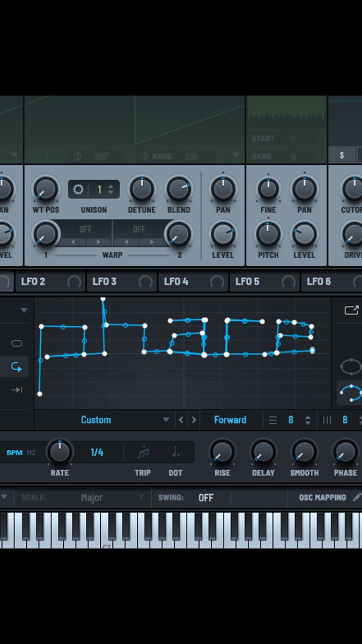Click the LFO 5 modulation source ring
The width and height of the screenshot is (362, 644).
pyautogui.click(x=289, y=281)
